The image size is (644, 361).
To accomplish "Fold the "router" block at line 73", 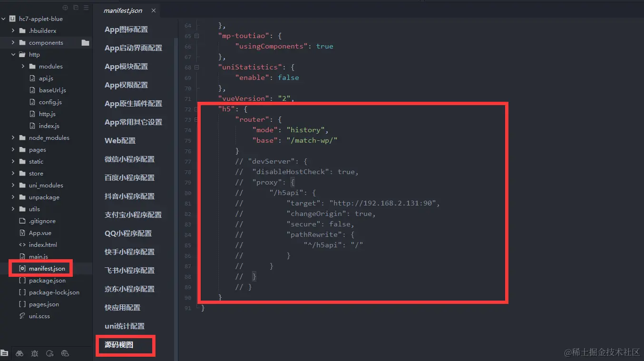I will 197,120.
